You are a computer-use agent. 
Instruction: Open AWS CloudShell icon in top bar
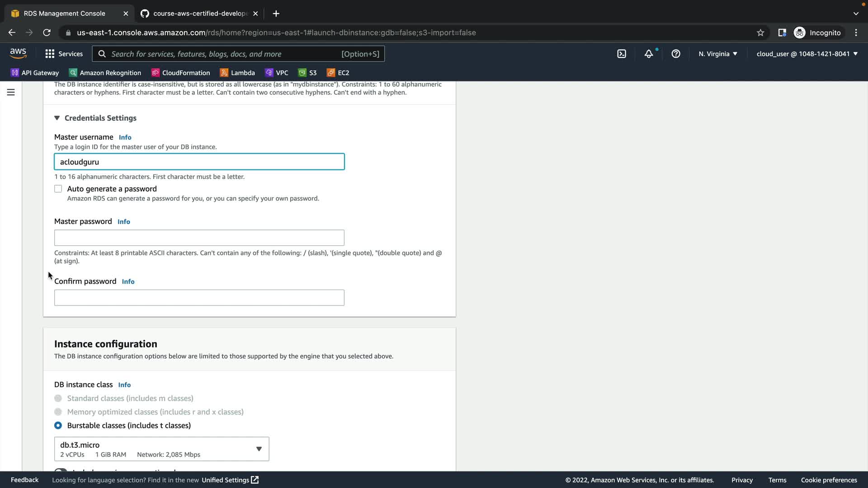622,54
